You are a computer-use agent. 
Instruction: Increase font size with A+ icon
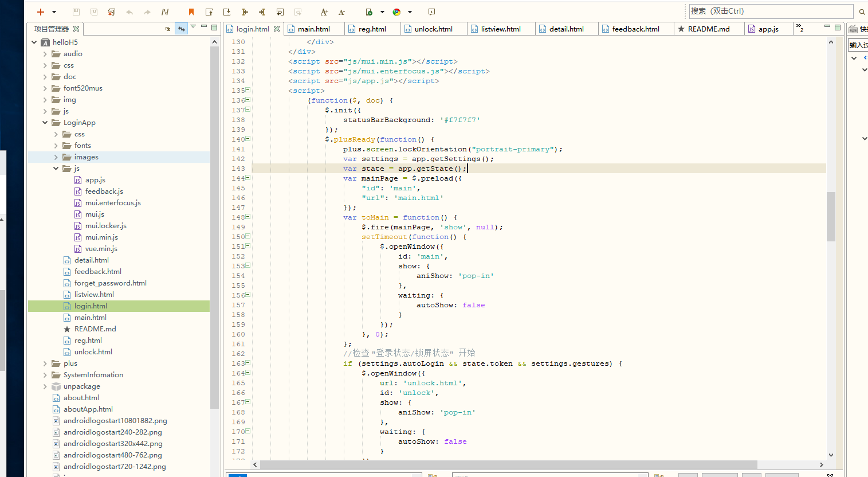(x=324, y=12)
